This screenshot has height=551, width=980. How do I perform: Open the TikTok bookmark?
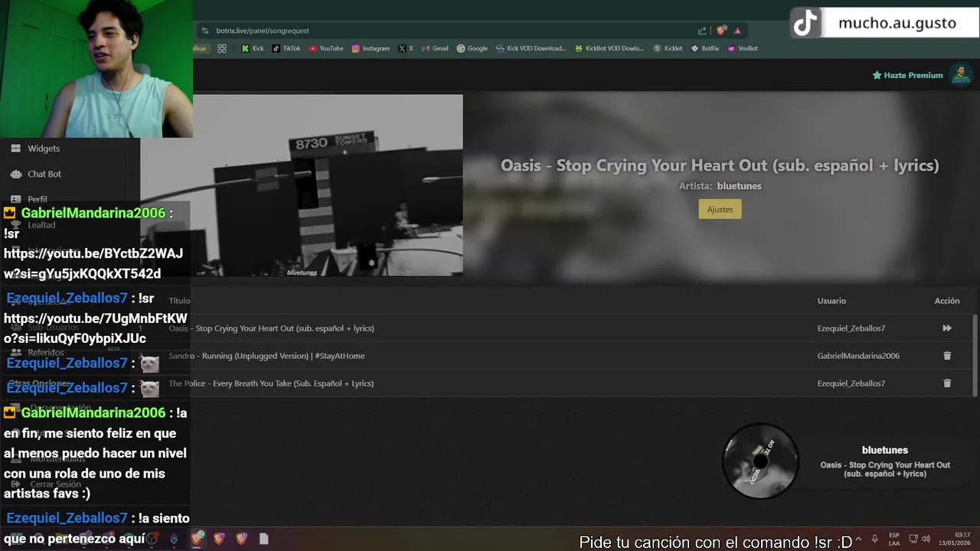click(286, 48)
